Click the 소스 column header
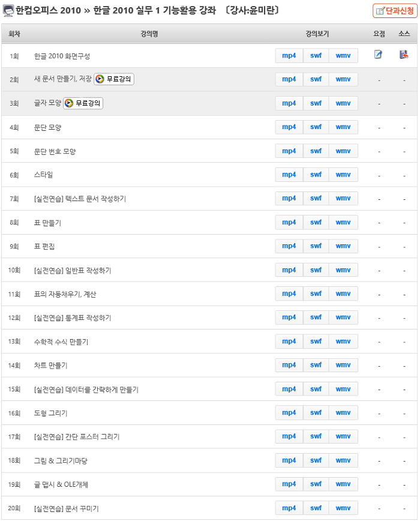The image size is (420, 521). coord(404,34)
